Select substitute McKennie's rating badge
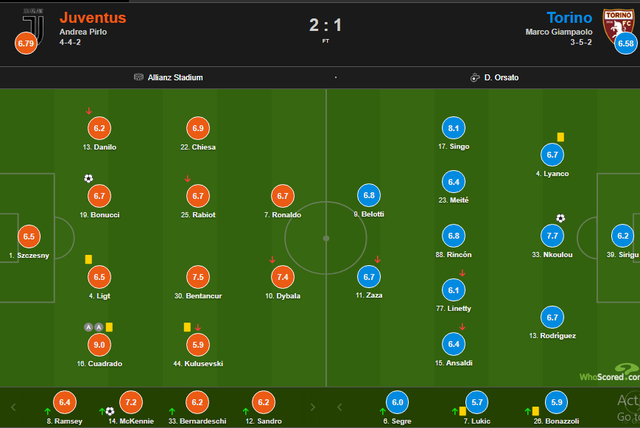Image resolution: width=640 pixels, height=428 pixels. coord(131,402)
